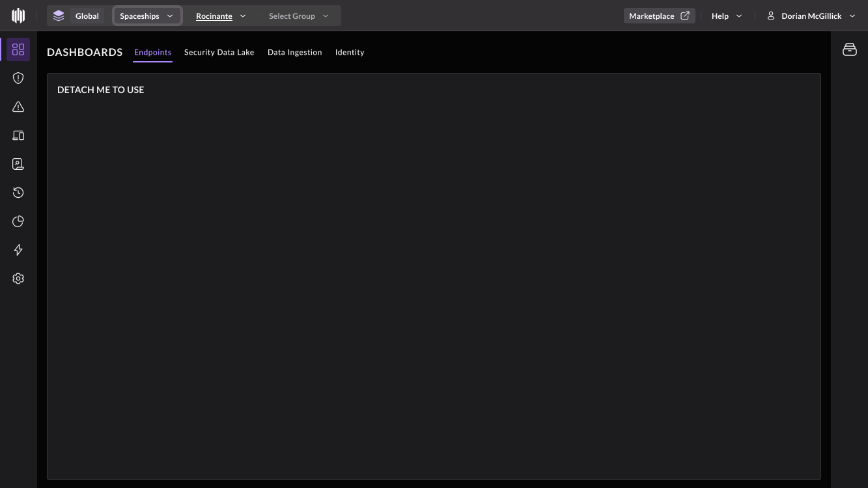
Task: Expand the Help menu
Action: coord(726,16)
